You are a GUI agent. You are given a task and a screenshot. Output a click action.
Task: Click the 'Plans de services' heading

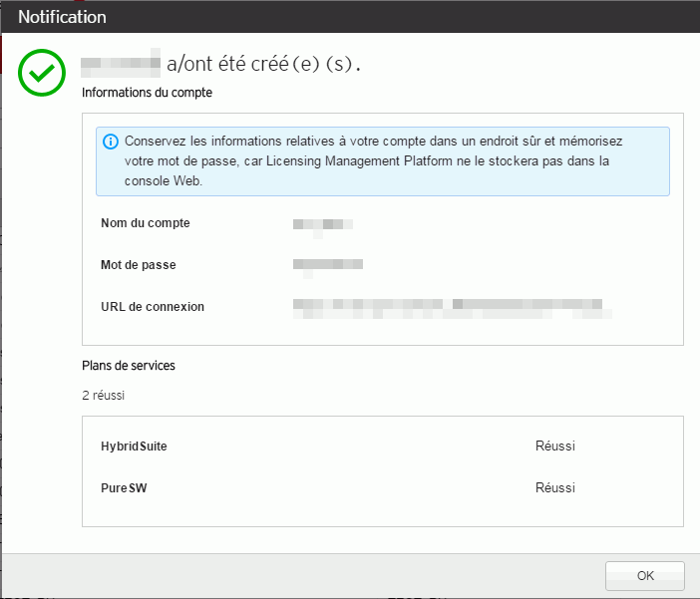pyautogui.click(x=129, y=366)
